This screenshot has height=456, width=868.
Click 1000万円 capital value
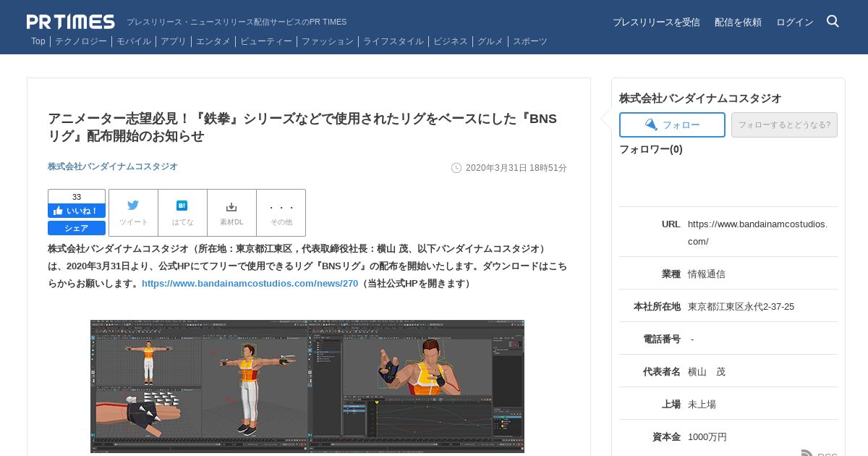click(707, 437)
